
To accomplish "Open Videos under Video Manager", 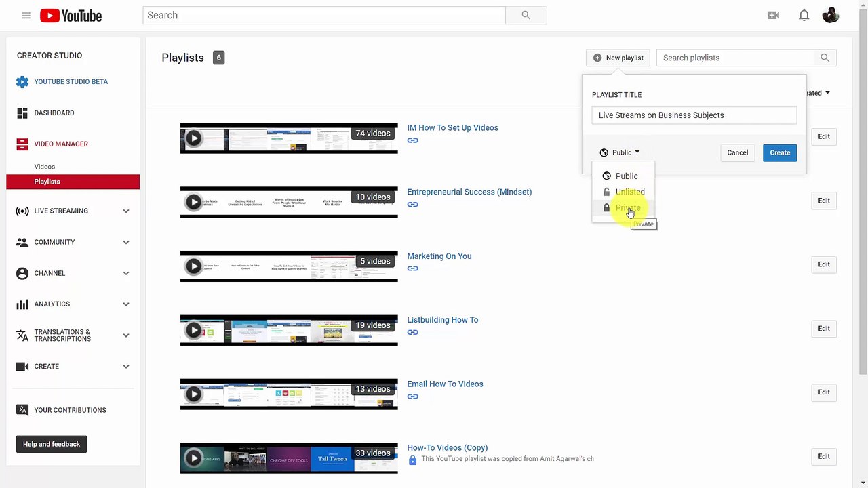I will coord(45,167).
